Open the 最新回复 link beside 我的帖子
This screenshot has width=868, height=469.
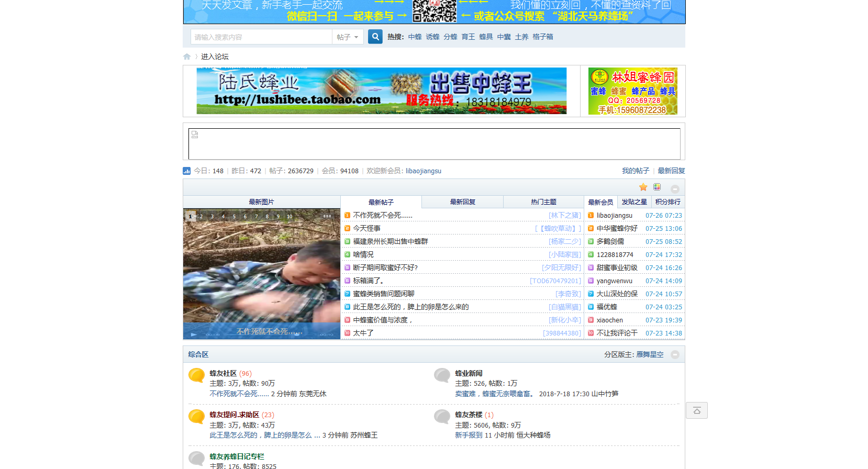671,171
